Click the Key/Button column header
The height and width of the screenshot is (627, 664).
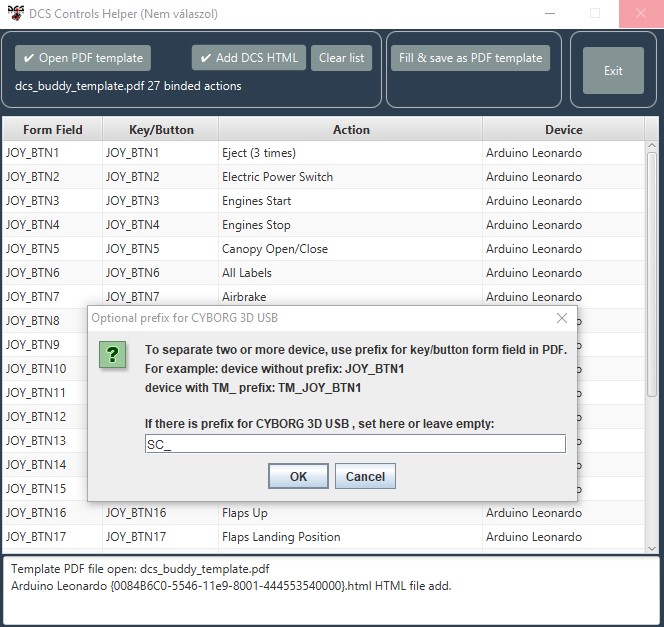(x=161, y=129)
